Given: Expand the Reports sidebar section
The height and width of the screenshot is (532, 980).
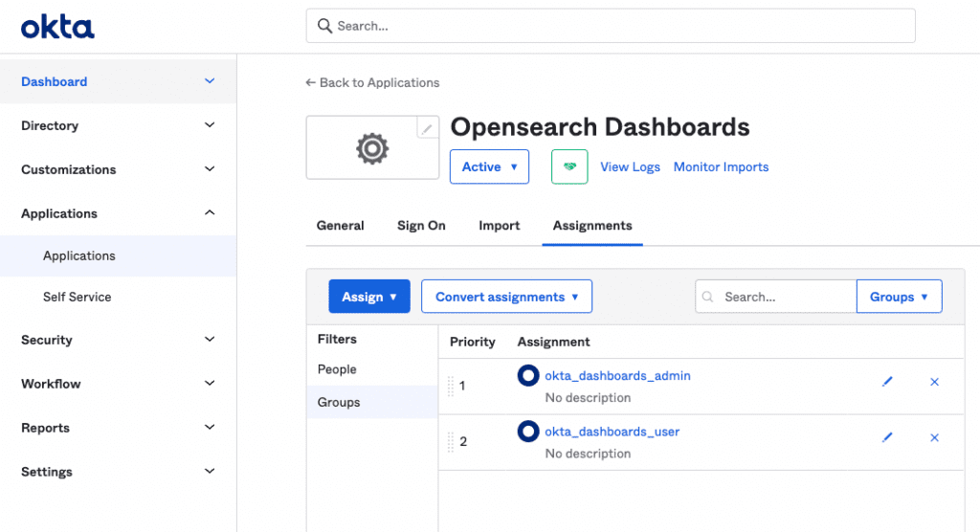Looking at the screenshot, I should pyautogui.click(x=118, y=428).
